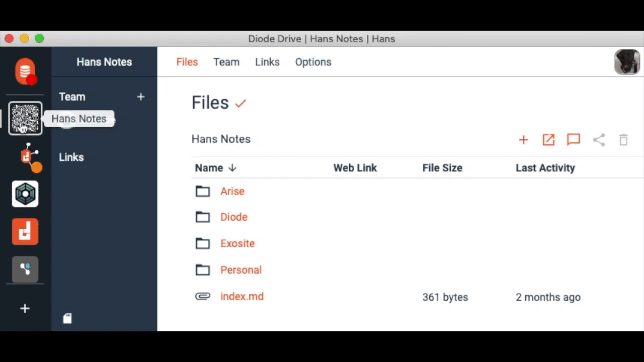The image size is (644, 362).
Task: Click the Hans Notes sidebar title
Action: [104, 62]
